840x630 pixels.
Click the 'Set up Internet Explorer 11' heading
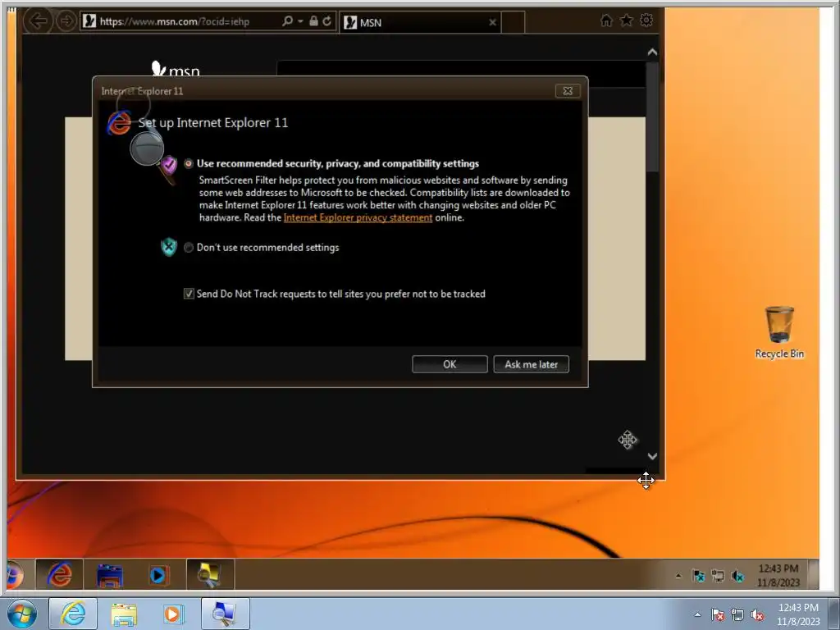point(213,123)
